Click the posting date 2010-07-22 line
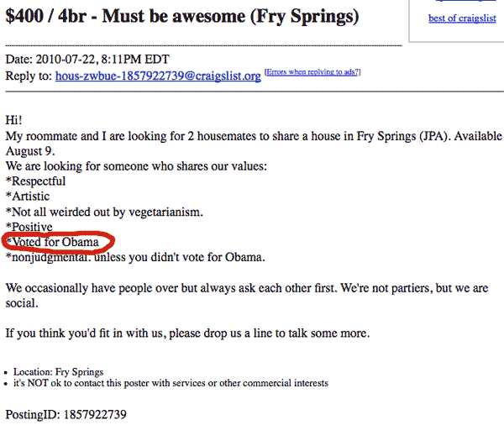 click(87, 59)
